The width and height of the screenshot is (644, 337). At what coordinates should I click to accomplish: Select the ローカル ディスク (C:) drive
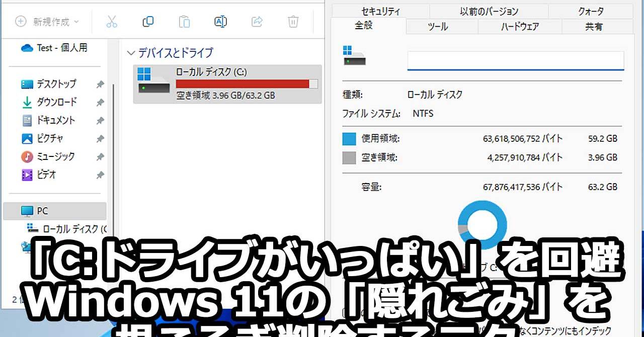[x=227, y=84]
